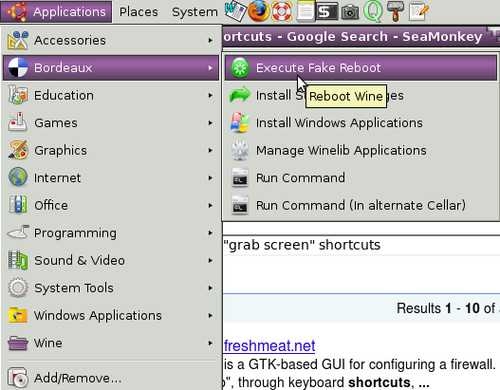Choose Run Command (In alternate Cellar)
Screen dimensions: 500x390
(x=361, y=205)
